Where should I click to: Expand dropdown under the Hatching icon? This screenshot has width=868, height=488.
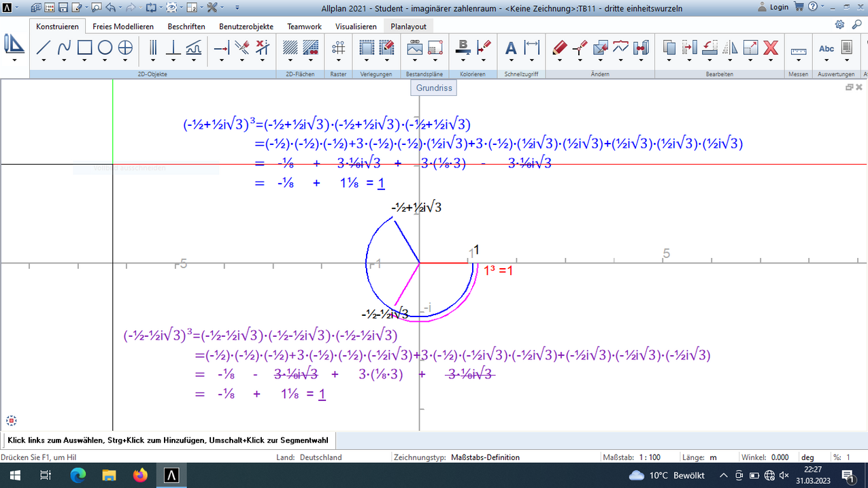pyautogui.click(x=290, y=60)
